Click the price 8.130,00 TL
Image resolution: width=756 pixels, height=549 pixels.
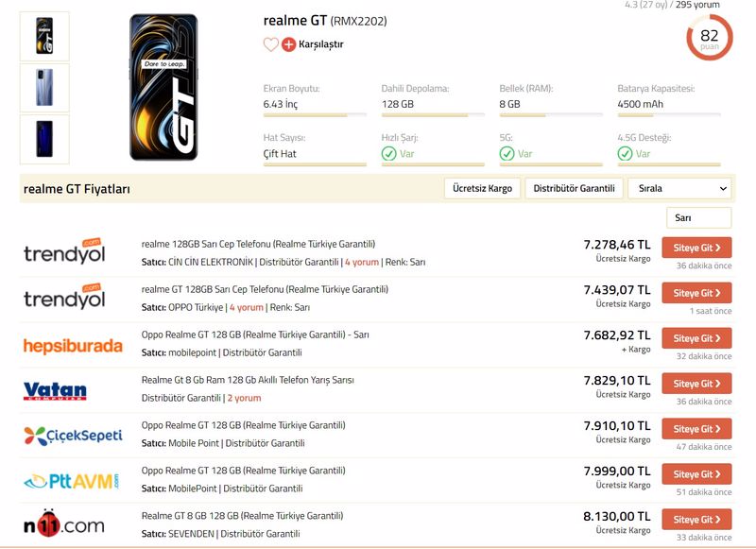click(x=617, y=517)
